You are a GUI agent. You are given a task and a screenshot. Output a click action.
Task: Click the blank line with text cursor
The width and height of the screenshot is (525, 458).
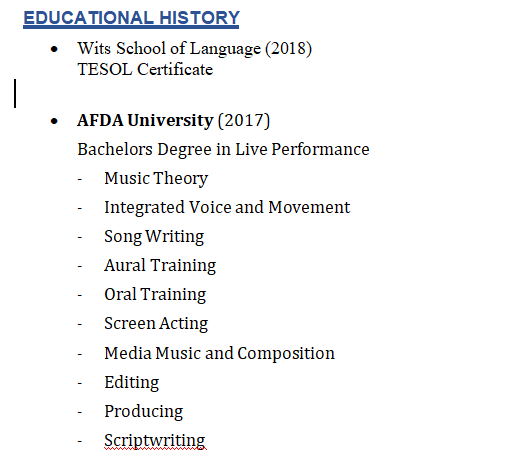click(15, 93)
